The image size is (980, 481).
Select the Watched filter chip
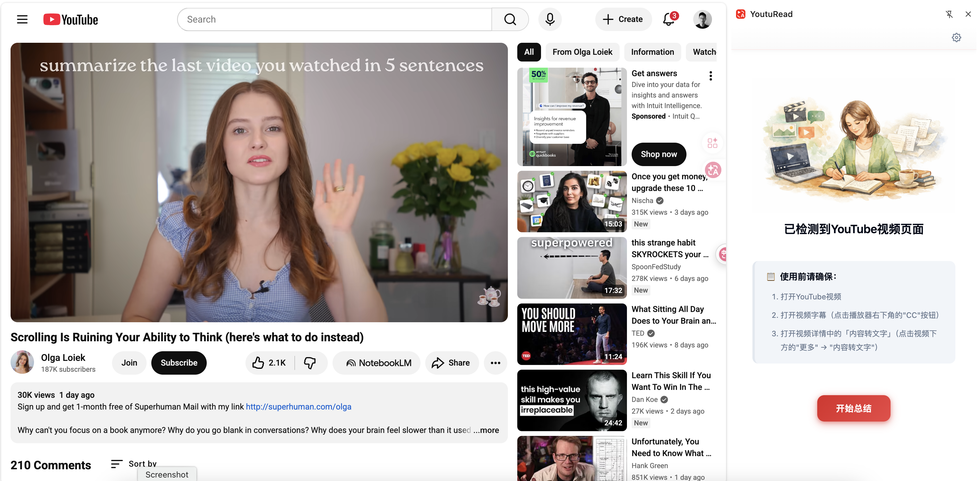702,52
